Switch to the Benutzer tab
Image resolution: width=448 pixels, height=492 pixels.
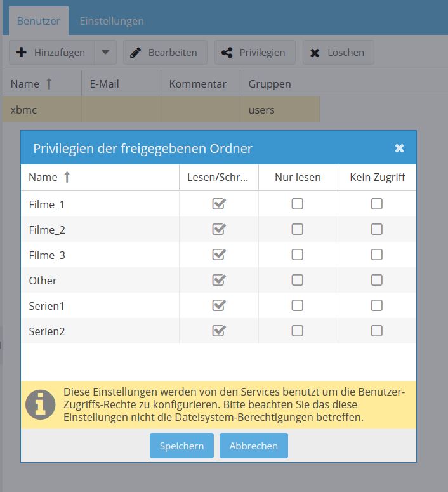(x=39, y=21)
